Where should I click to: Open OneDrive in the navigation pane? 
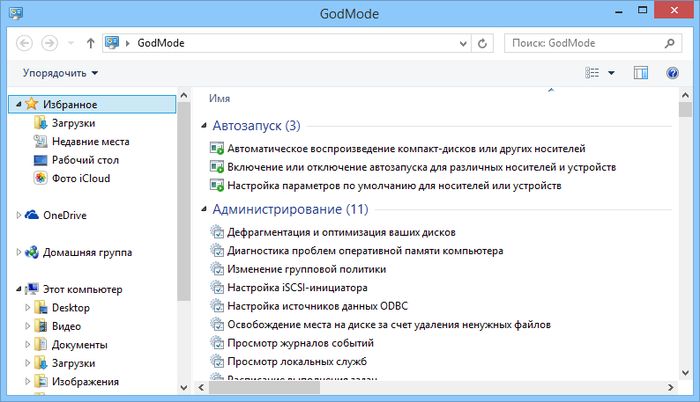[65, 215]
